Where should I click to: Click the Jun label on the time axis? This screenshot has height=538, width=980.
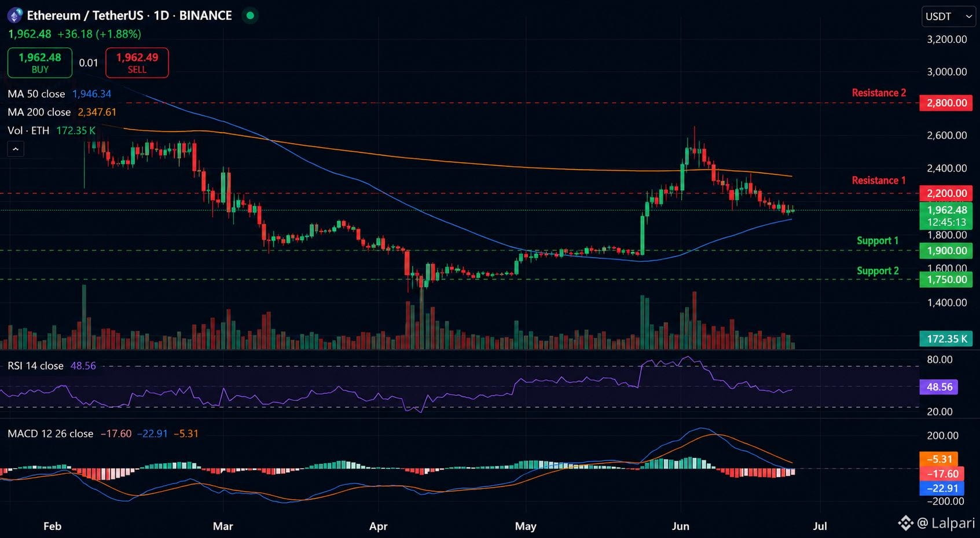tap(680, 526)
